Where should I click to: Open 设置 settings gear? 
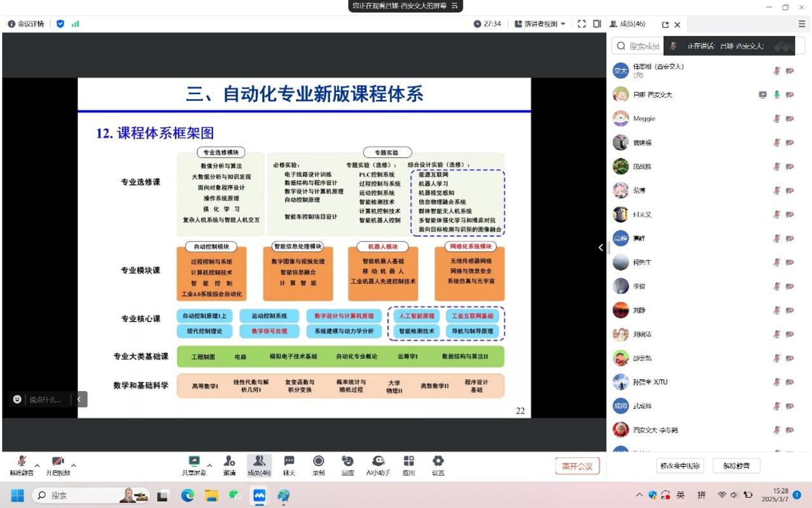coord(438,464)
